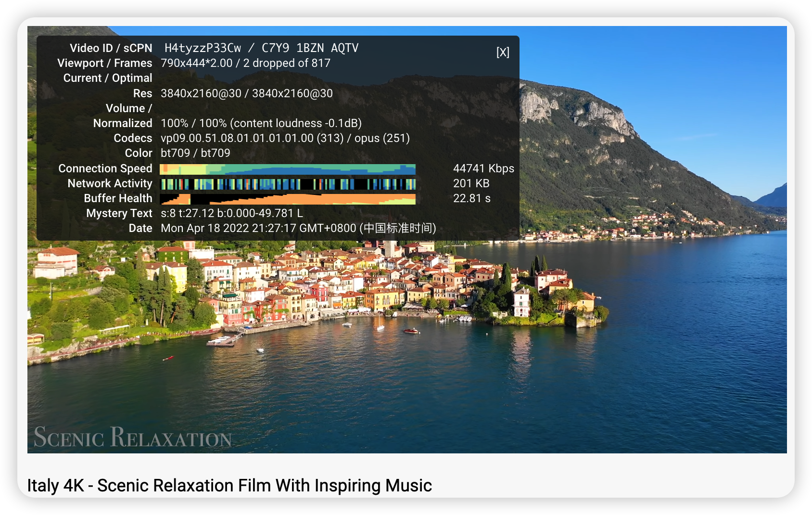Click the '790x444*2.00 / 2 dropped of 817' value
This screenshot has height=515, width=812.
pyautogui.click(x=245, y=63)
